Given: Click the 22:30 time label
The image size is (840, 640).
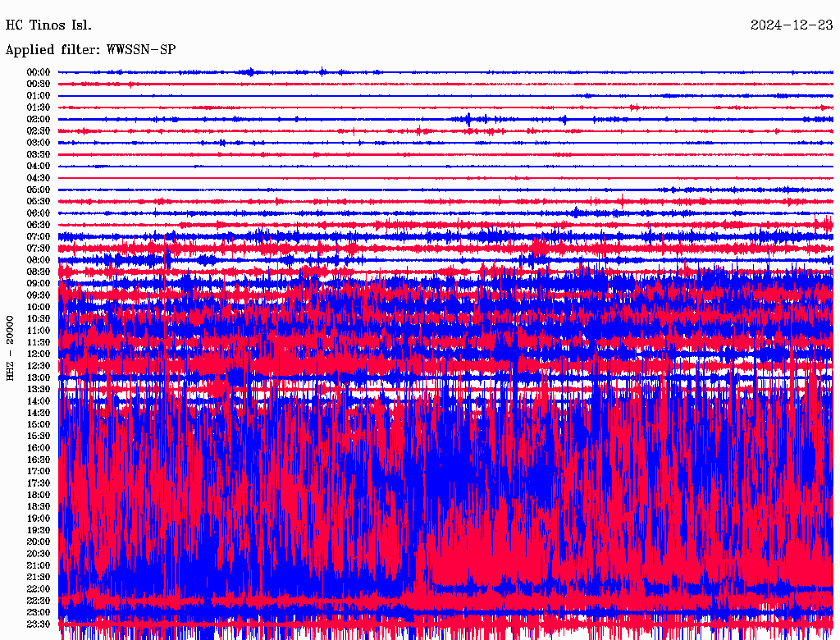Looking at the screenshot, I should [x=39, y=601].
